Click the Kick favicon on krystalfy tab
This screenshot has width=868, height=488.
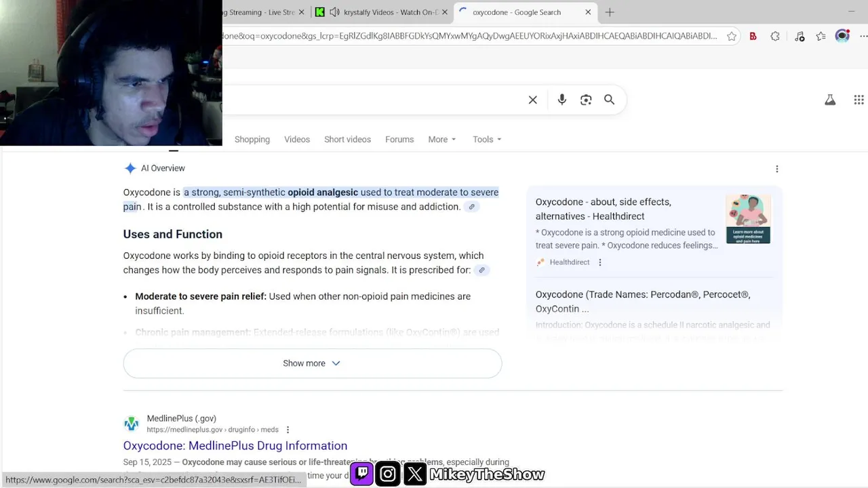click(319, 12)
